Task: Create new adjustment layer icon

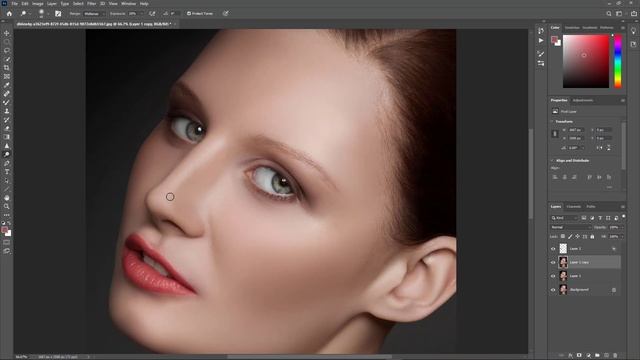Action: (x=588, y=356)
